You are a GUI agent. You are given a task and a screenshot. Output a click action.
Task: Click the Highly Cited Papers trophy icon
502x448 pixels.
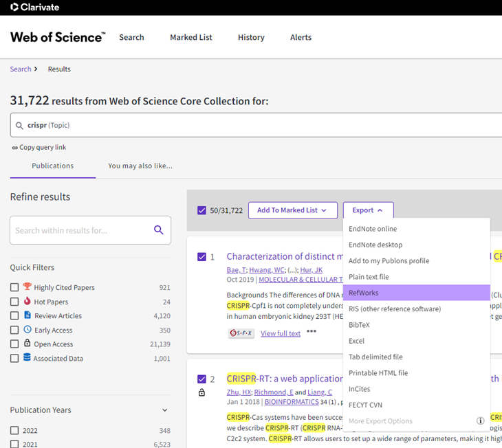pyautogui.click(x=28, y=287)
